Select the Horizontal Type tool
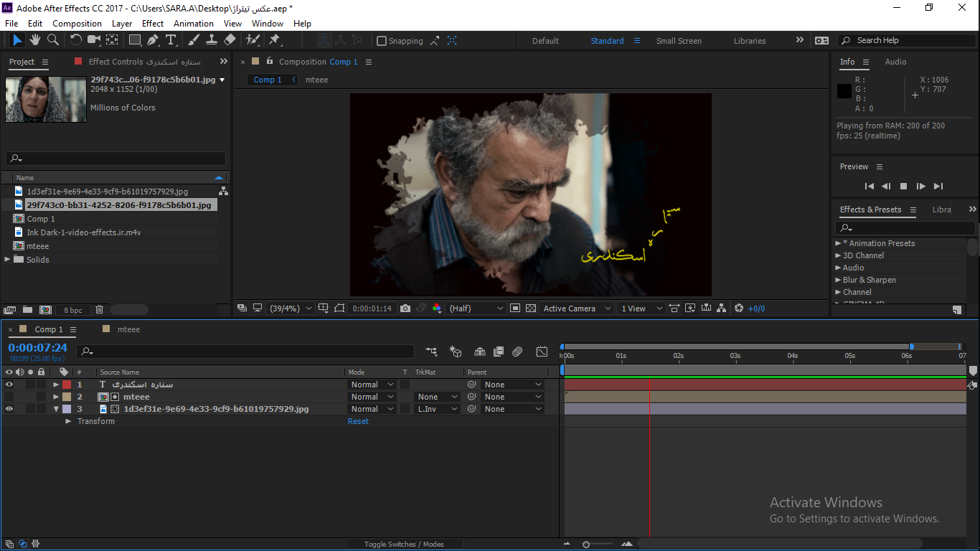Screen dimensions: 980x551 pos(171,40)
